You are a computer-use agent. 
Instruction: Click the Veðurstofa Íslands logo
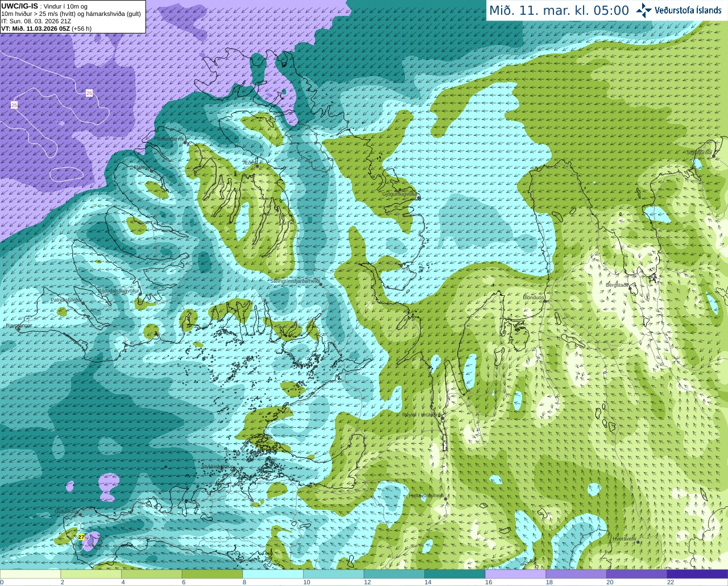point(679,10)
